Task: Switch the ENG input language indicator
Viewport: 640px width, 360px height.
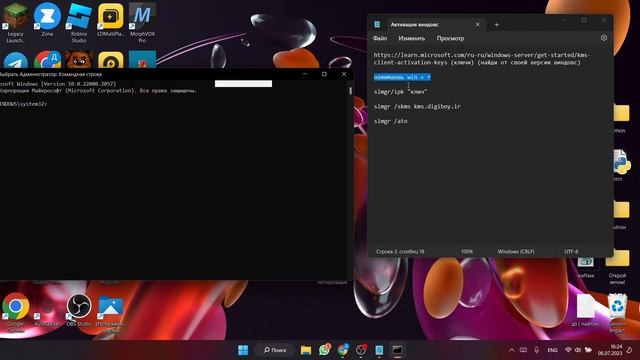Action: (552, 350)
